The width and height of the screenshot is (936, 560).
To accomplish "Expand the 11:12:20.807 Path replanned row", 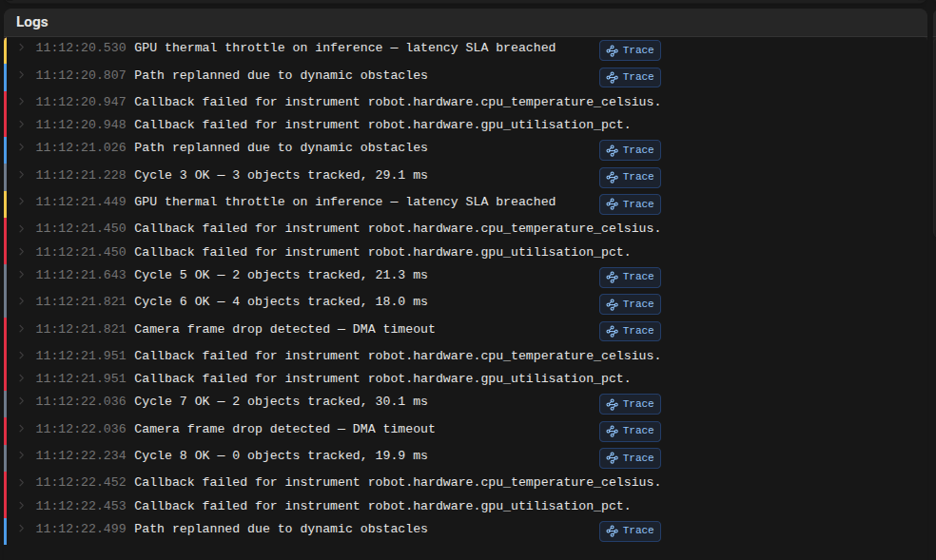I will pos(22,74).
